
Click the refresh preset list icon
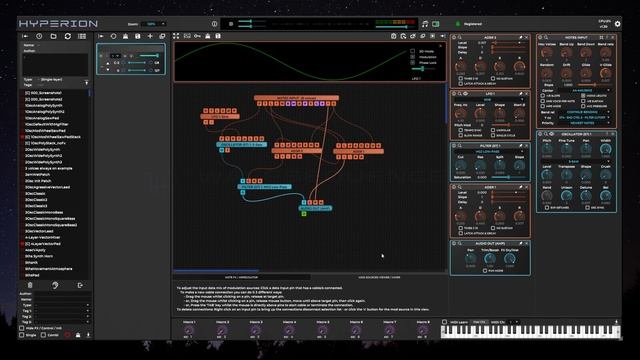coord(68,36)
